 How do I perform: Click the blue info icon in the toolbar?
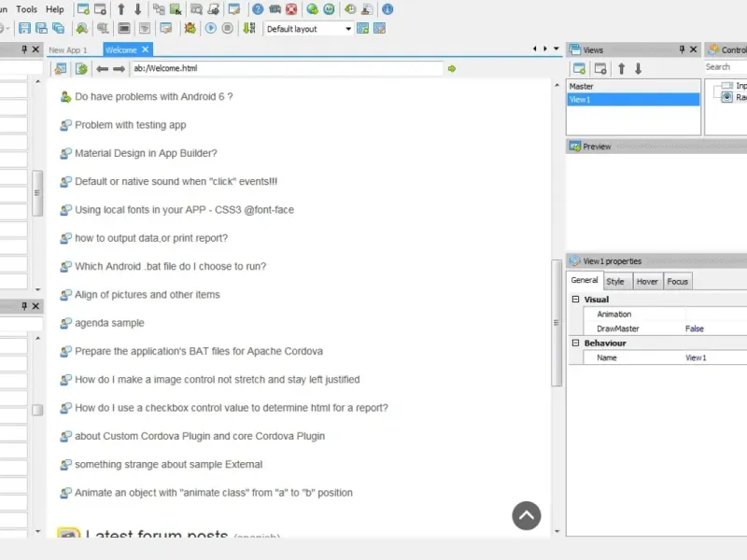pos(388,9)
